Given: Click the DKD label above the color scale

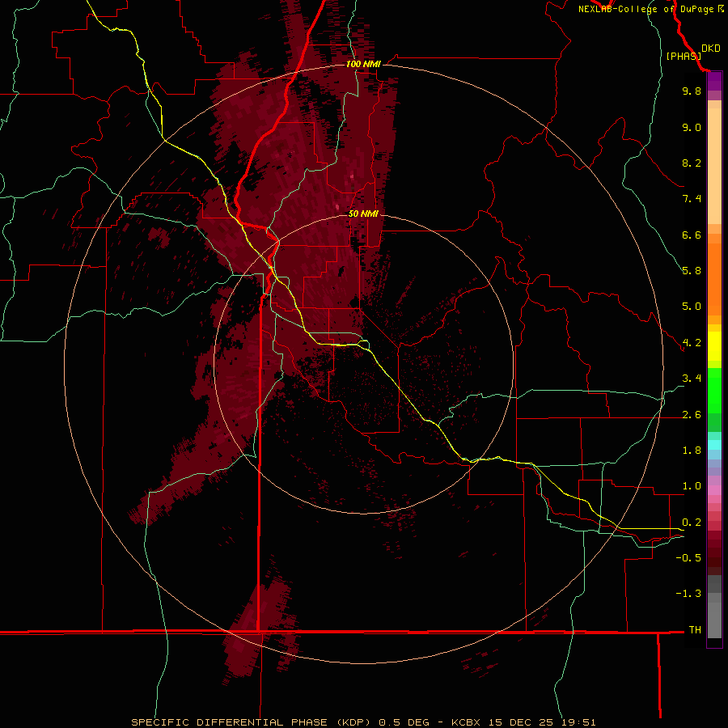Looking at the screenshot, I should (x=710, y=49).
